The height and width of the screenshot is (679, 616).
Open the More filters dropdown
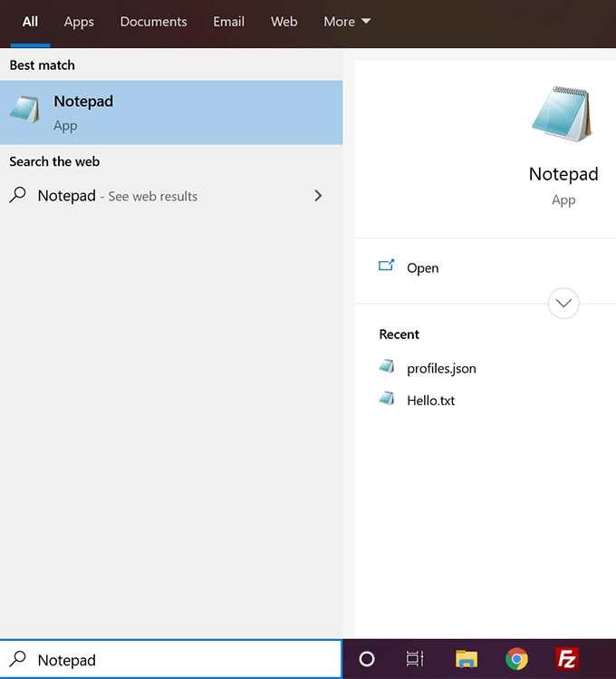coord(347,22)
